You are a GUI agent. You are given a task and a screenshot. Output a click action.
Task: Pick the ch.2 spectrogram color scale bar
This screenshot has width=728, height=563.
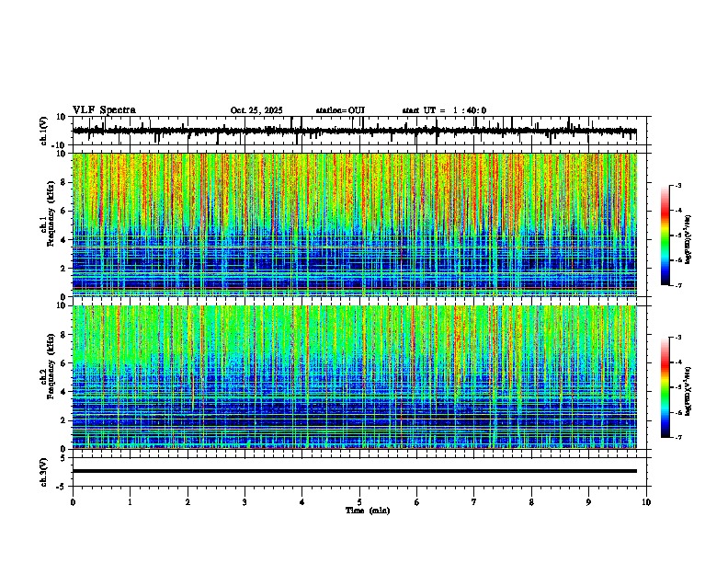coord(665,387)
